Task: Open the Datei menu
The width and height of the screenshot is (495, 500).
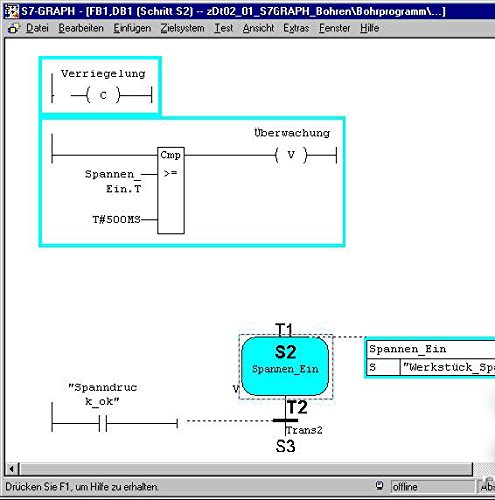Action: pyautogui.click(x=37, y=28)
